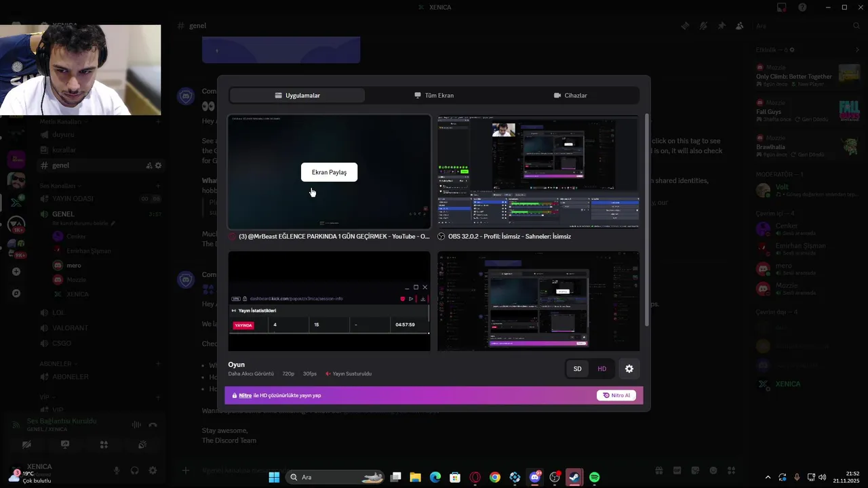The image size is (868, 488).
Task: Open genel channel settings gear
Action: 159,165
